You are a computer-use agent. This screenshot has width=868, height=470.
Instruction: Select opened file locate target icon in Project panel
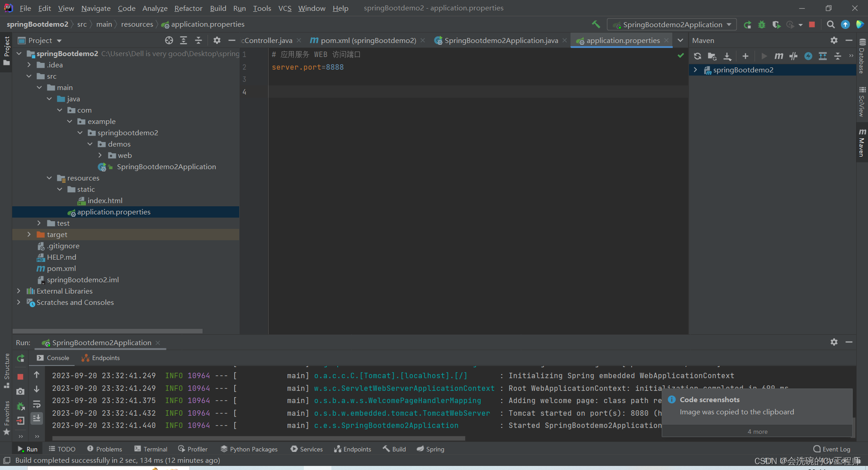point(169,40)
